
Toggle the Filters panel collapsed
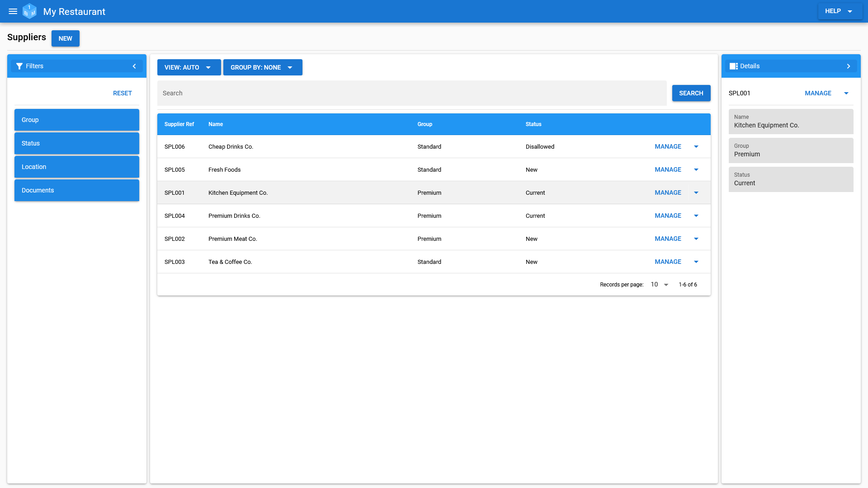134,66
